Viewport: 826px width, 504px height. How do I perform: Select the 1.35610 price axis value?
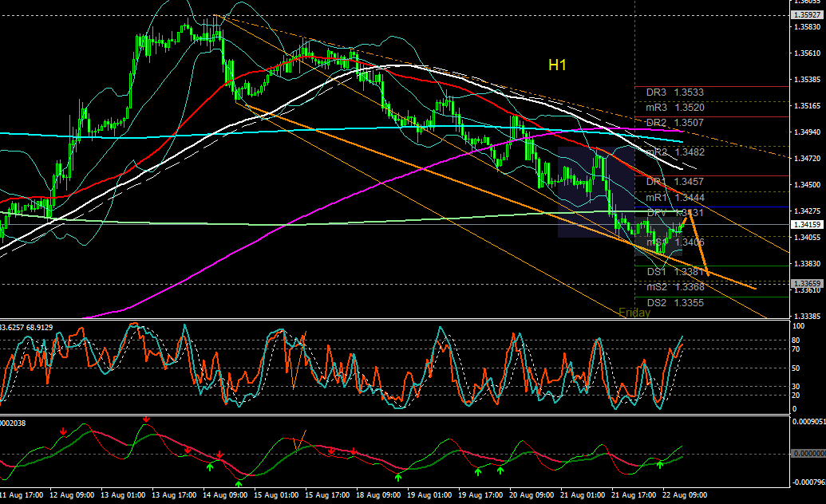click(x=807, y=53)
